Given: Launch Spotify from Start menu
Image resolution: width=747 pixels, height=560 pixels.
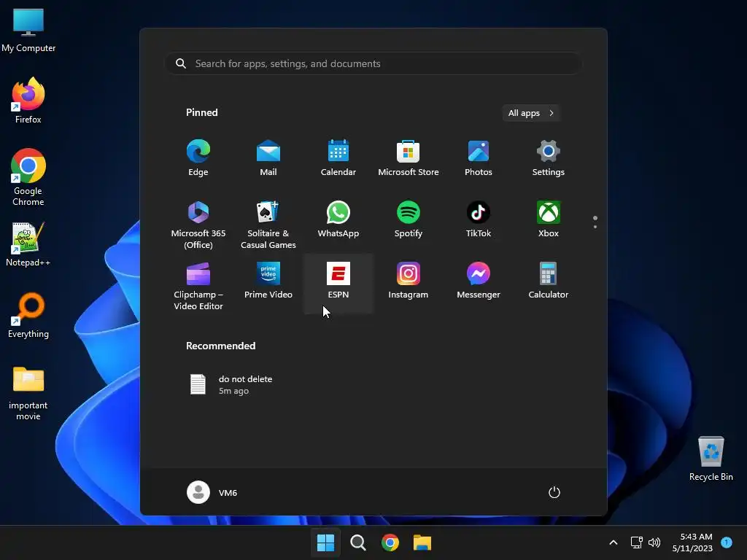Looking at the screenshot, I should click(x=409, y=219).
